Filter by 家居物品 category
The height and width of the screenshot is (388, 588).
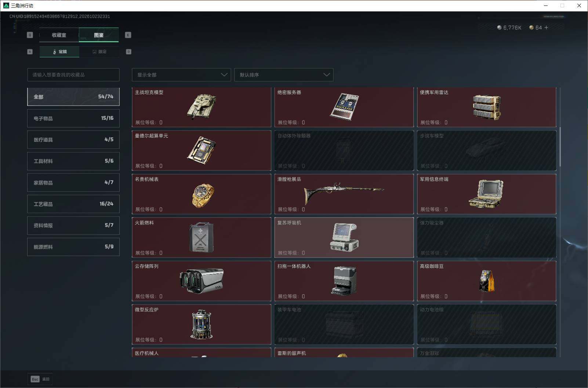[x=73, y=183]
